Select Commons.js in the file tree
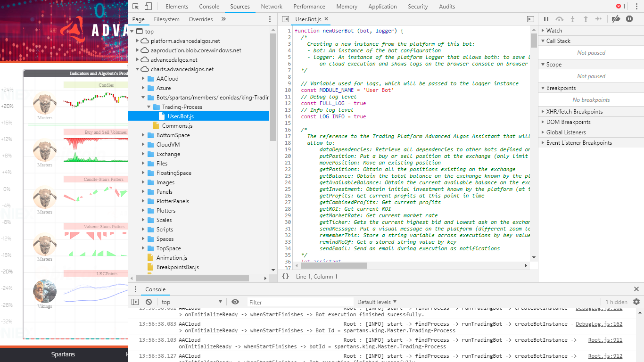644x362 pixels. [177, 126]
